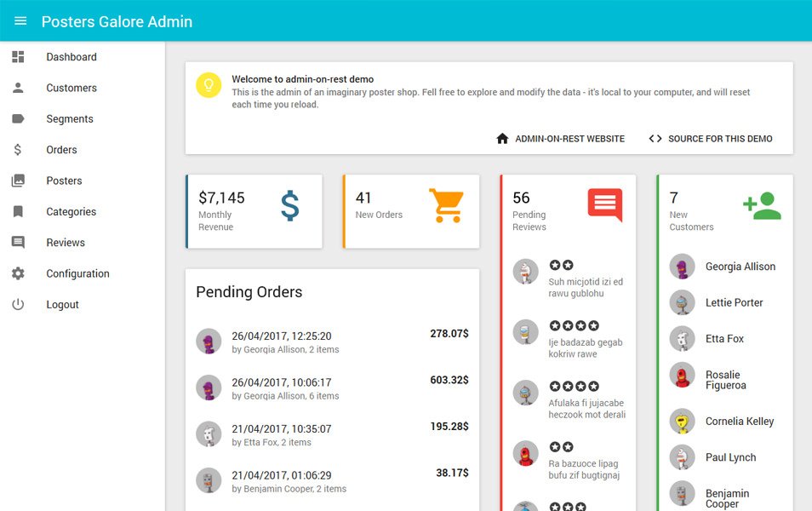Click the Orders dollar sign icon
812x511 pixels.
(x=18, y=150)
